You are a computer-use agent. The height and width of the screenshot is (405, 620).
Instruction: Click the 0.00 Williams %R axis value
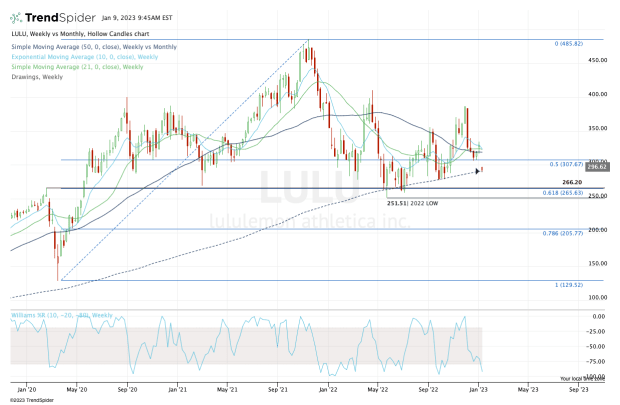pyautogui.click(x=599, y=316)
